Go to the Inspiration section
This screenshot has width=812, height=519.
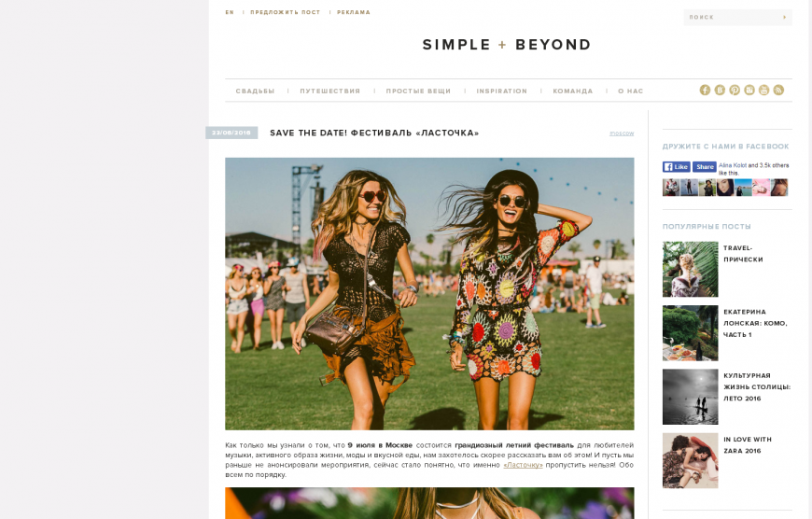[x=501, y=91]
